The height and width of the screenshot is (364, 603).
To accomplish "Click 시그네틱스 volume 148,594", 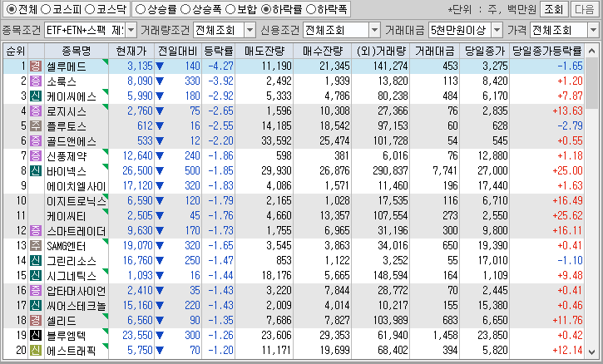I will (390, 276).
